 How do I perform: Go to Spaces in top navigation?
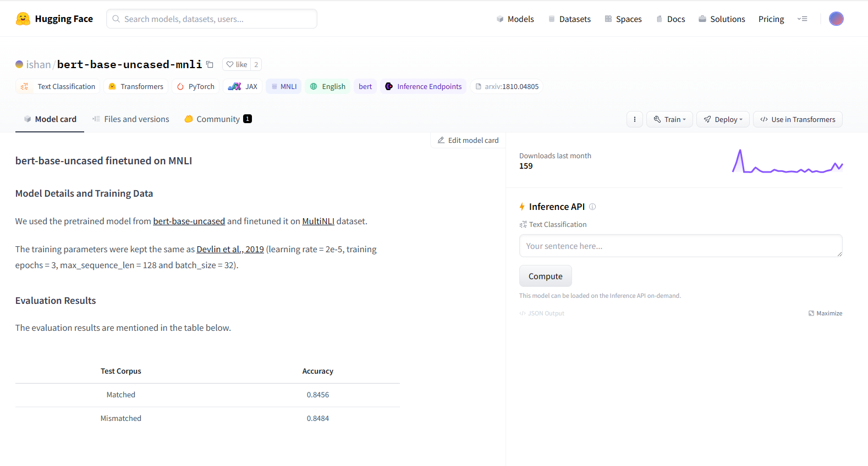coord(623,19)
